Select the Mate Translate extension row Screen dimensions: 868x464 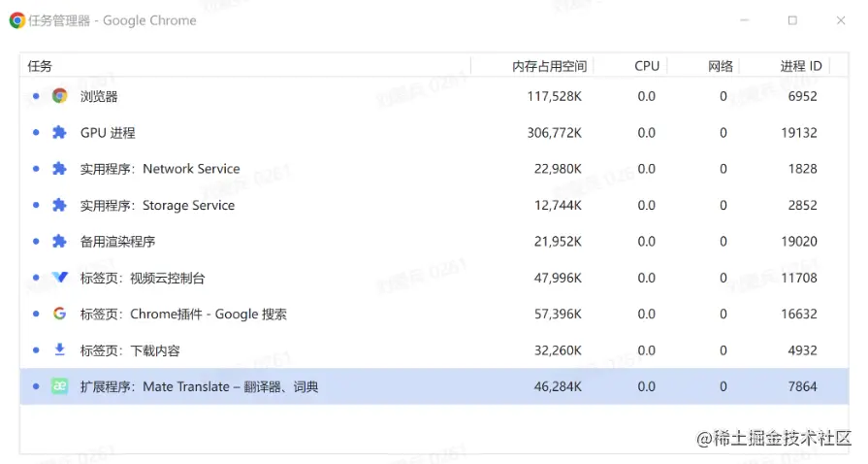pyautogui.click(x=434, y=386)
